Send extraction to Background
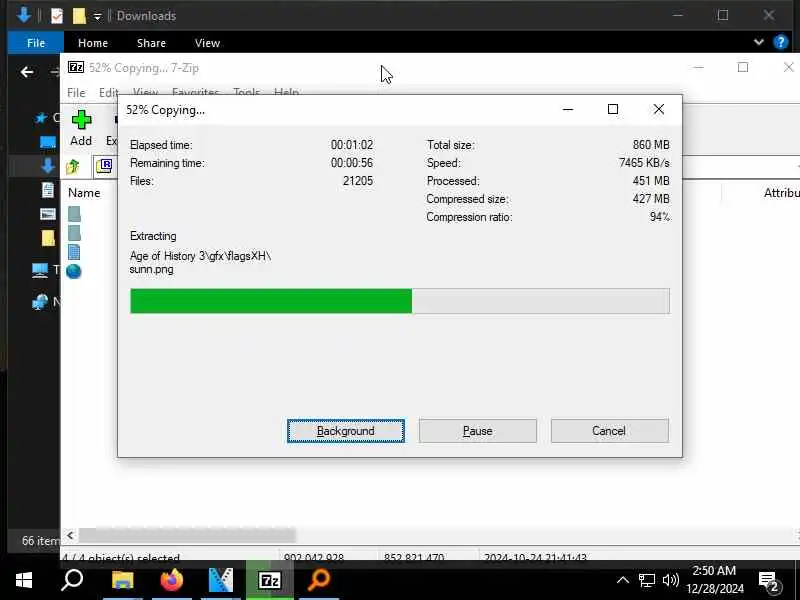Viewport: 800px width, 600px height. pyautogui.click(x=346, y=431)
